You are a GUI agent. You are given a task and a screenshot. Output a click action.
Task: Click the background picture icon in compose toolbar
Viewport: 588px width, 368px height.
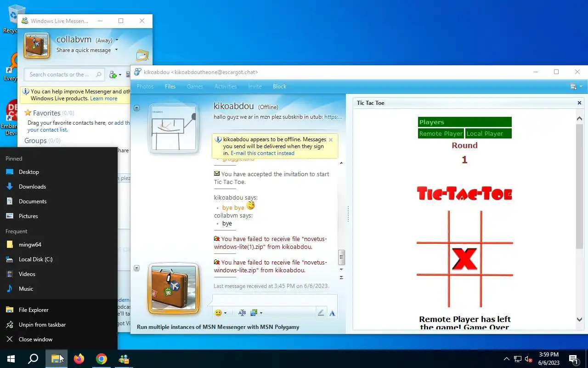point(254,313)
